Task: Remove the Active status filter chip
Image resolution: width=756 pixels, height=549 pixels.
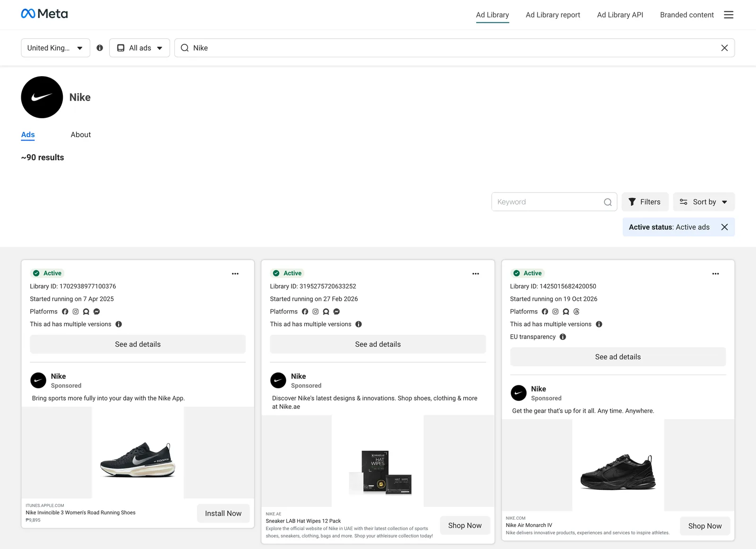Action: [724, 227]
